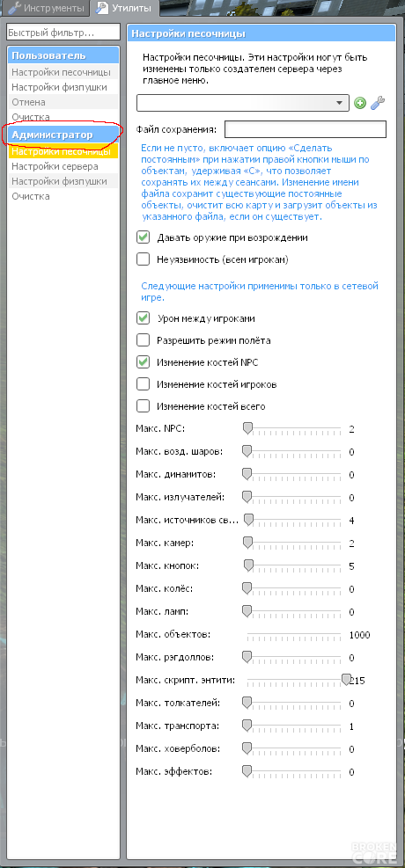The height and width of the screenshot is (868, 405).
Task: Click the Макс. источников света slider
Action: pos(294,520)
